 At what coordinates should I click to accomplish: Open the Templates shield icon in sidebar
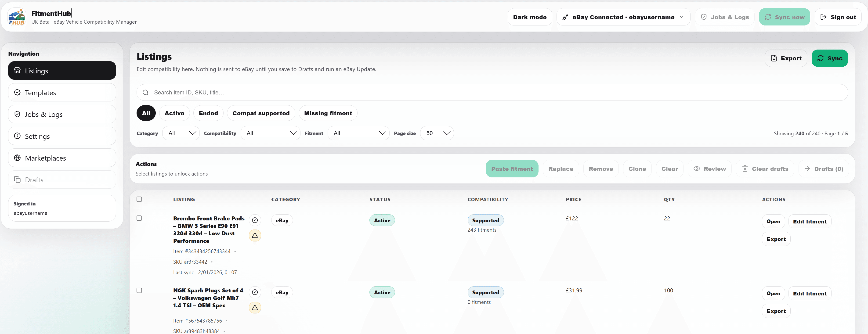[x=17, y=92]
